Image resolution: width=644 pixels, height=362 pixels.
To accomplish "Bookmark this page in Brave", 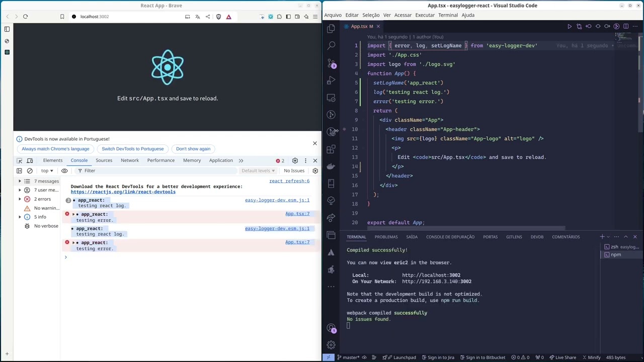I will 62,17.
